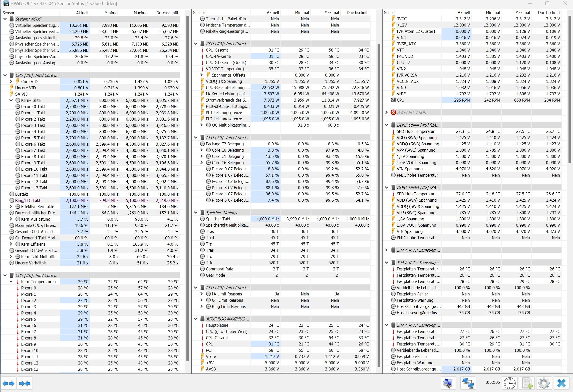Click the IVR Atom L2 Cluster1 label
The width and height of the screenshot is (573, 392).
pyautogui.click(x=416, y=31)
